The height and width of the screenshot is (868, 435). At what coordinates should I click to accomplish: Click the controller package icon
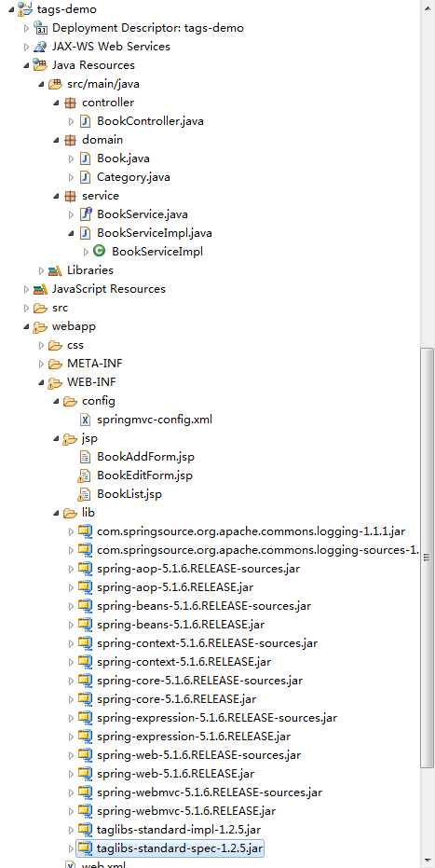70,103
